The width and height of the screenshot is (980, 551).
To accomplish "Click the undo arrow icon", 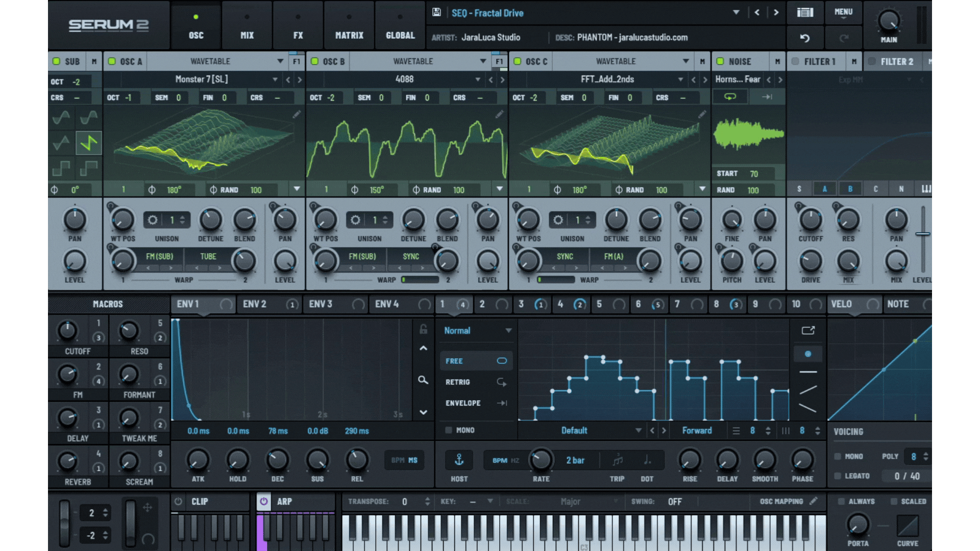I will 805,38.
